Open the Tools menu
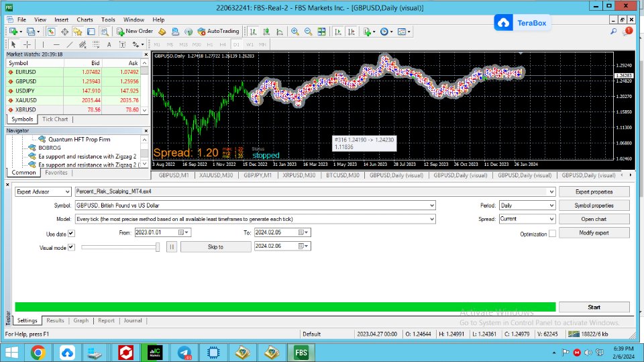This screenshot has height=362, width=644. click(x=108, y=19)
